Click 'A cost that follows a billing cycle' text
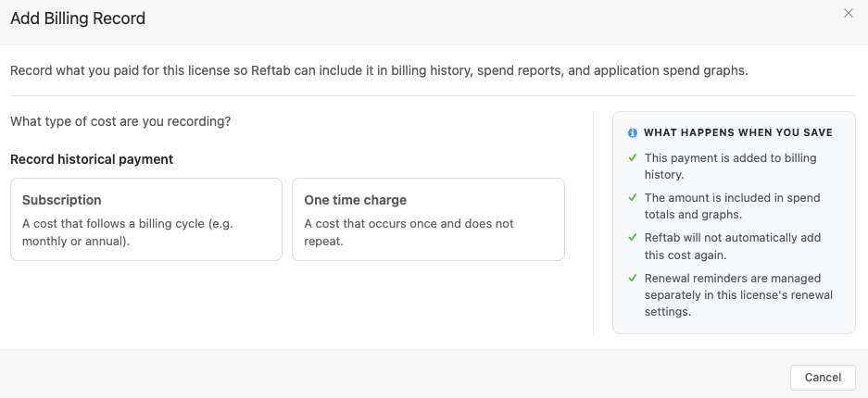The width and height of the screenshot is (868, 398). pos(127,232)
